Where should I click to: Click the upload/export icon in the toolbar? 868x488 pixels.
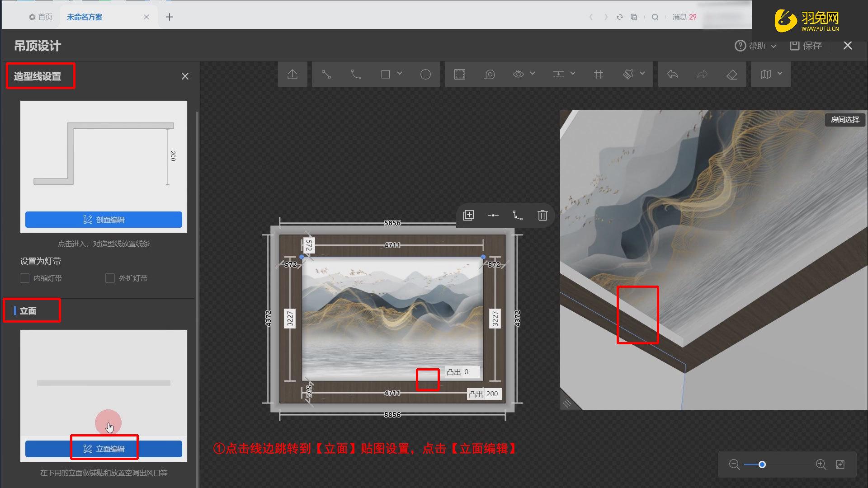292,75
